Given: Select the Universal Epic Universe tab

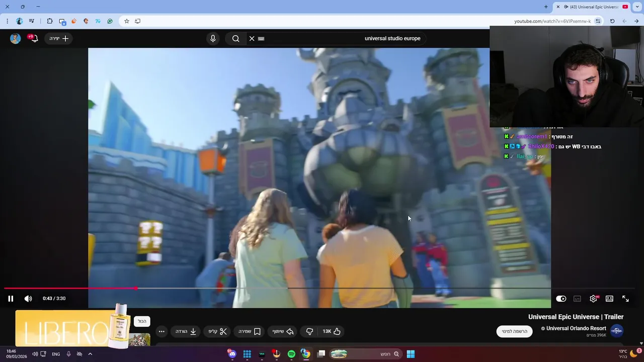Looking at the screenshot, I should (x=591, y=7).
